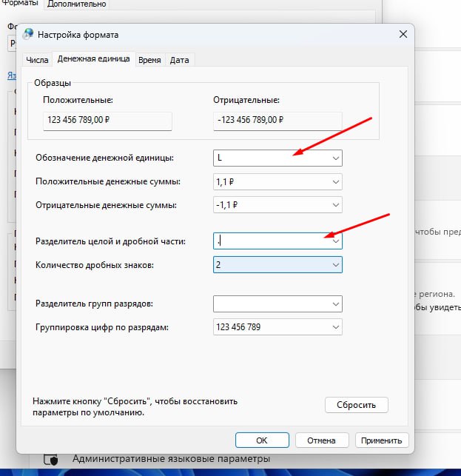Image resolution: width=461 pixels, height=476 pixels.
Task: Confirm with the ОК button
Action: pyautogui.click(x=262, y=440)
